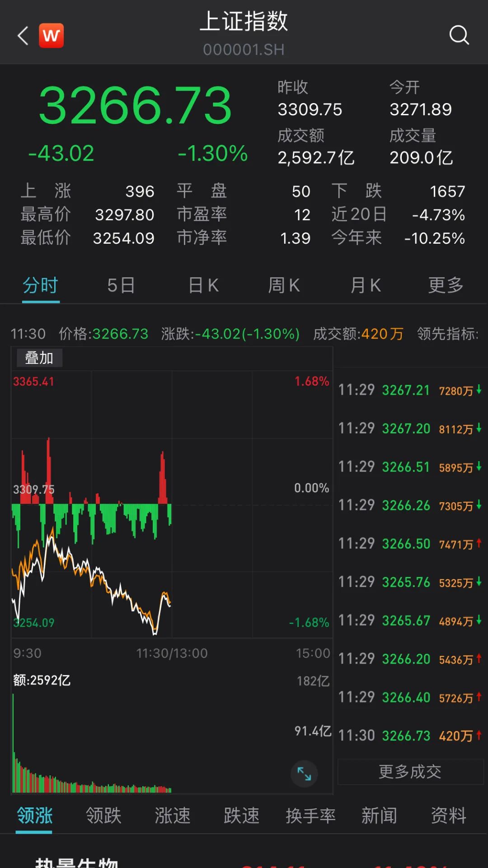
Task: Select trade row 3266.40 5726万
Action: click(410, 698)
